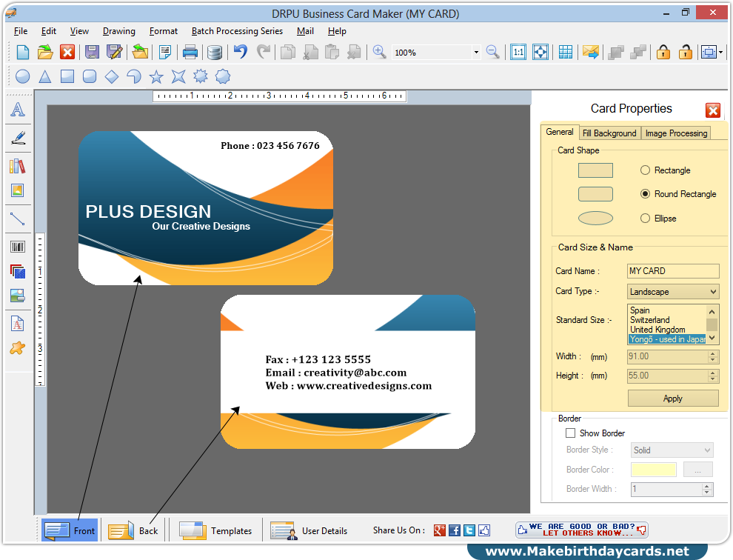Click the Zoom In magnifier icon
This screenshot has height=560, width=733.
click(x=379, y=51)
